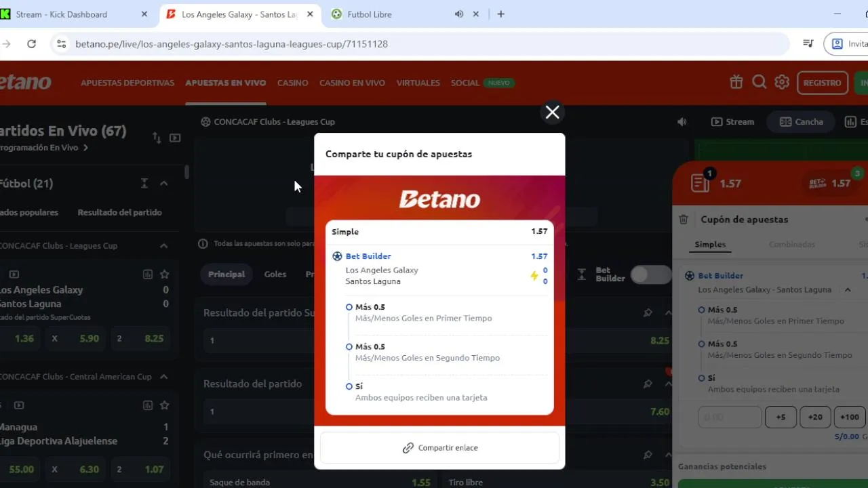Open a new browser tab
The width and height of the screenshot is (868, 488).
point(500,14)
